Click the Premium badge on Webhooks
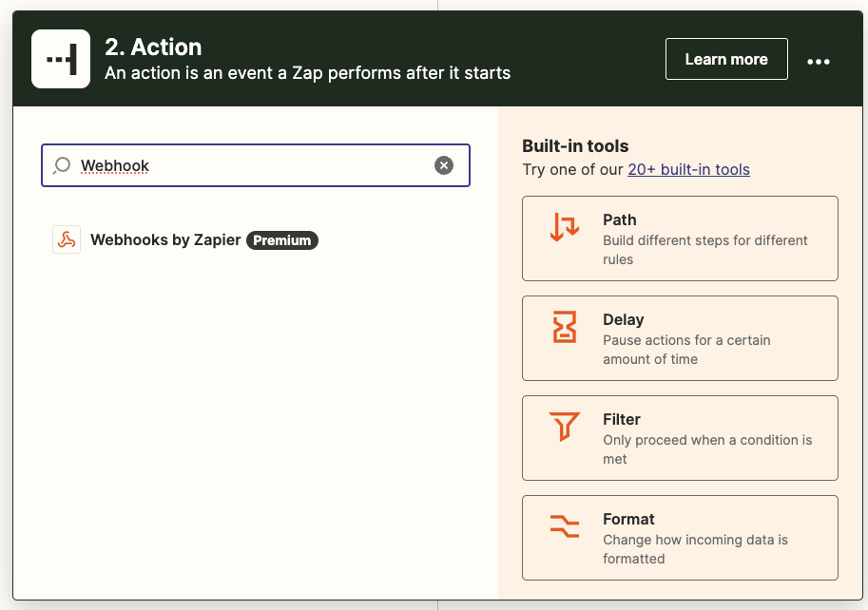The width and height of the screenshot is (868, 610). click(x=282, y=240)
